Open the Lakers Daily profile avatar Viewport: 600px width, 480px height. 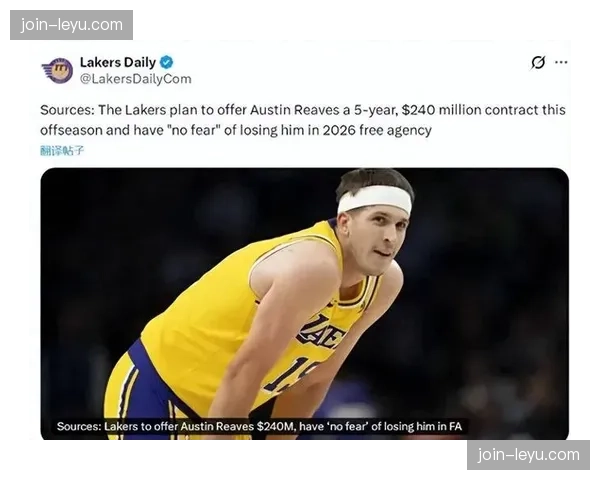(57, 70)
